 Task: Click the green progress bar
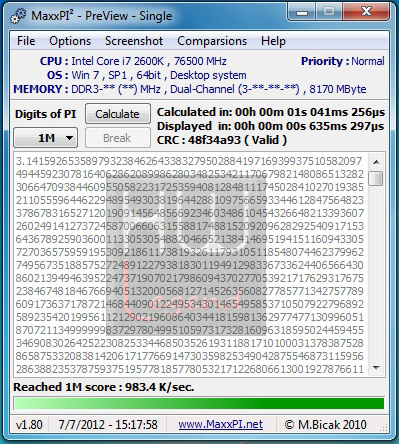199,403
